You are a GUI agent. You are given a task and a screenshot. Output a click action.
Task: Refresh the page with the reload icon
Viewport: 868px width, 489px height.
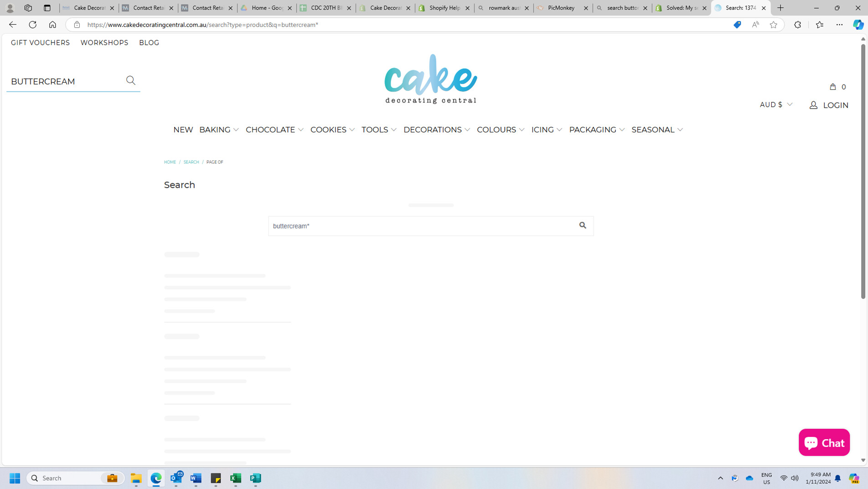32,25
